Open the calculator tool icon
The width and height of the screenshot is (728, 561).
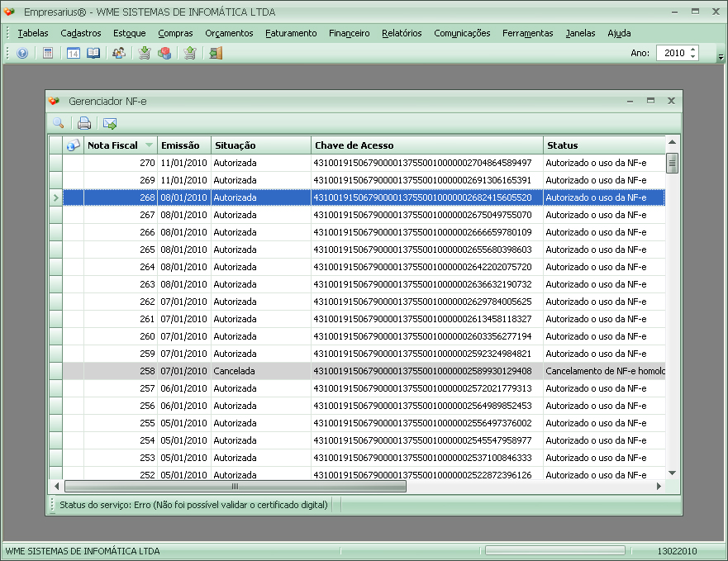(48, 53)
